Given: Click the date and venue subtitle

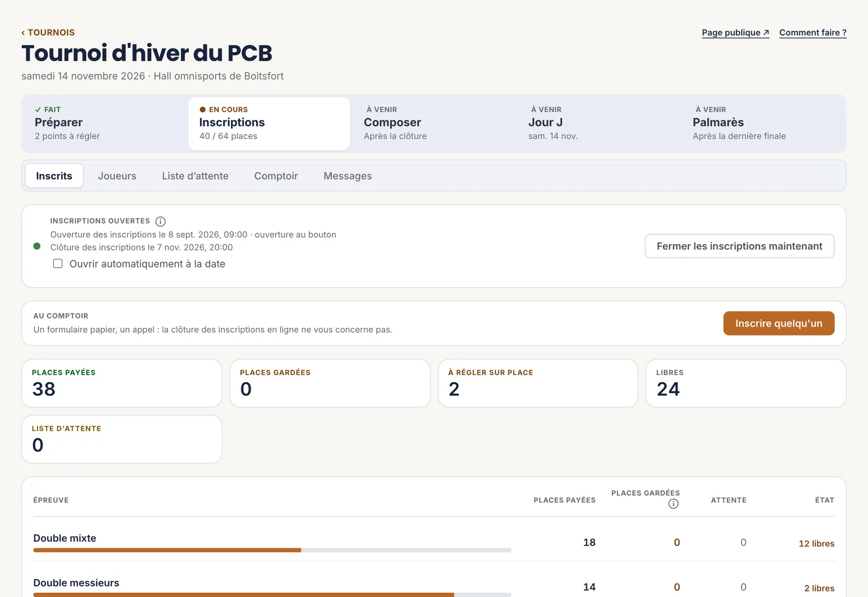Looking at the screenshot, I should 152,76.
